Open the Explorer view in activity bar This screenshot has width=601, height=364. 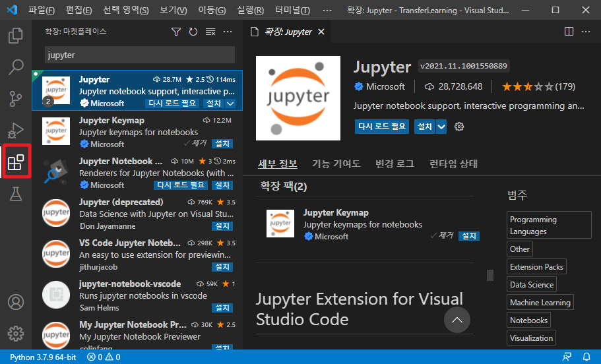click(x=16, y=35)
